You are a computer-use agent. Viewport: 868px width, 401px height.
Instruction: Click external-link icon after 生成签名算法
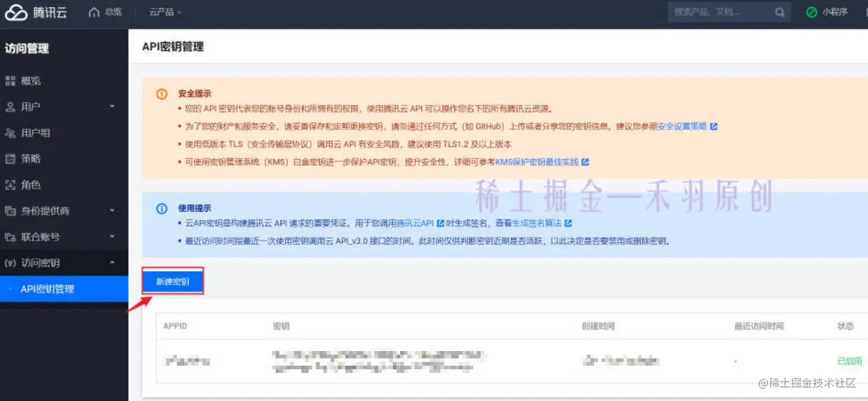click(568, 224)
